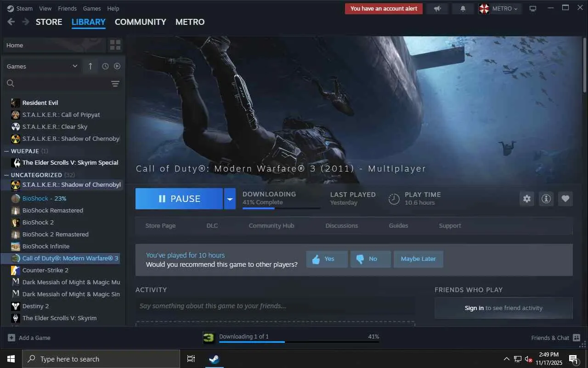This screenshot has height=368, width=588.
Task: Click the activity status input box
Action: click(x=275, y=306)
